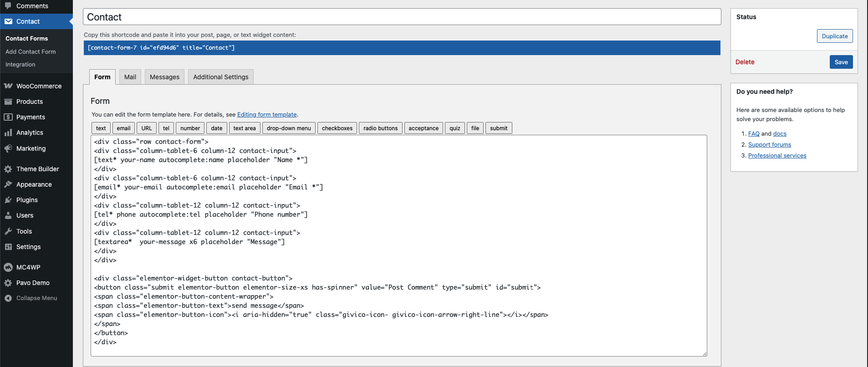Click the Payments dollar icon
The image size is (868, 367).
click(x=8, y=117)
